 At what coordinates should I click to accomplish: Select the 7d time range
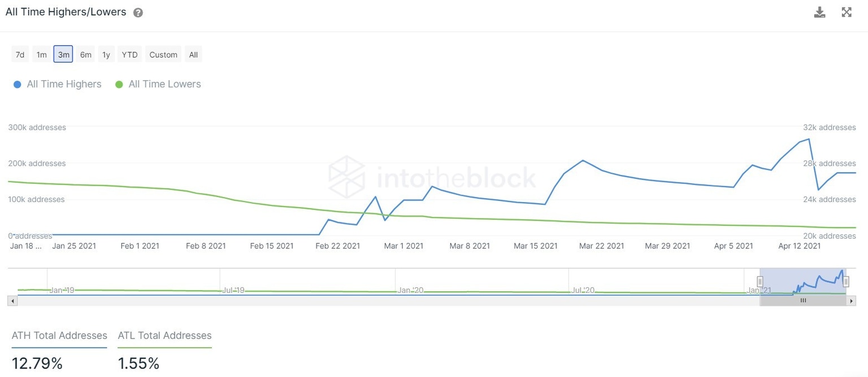[20, 54]
